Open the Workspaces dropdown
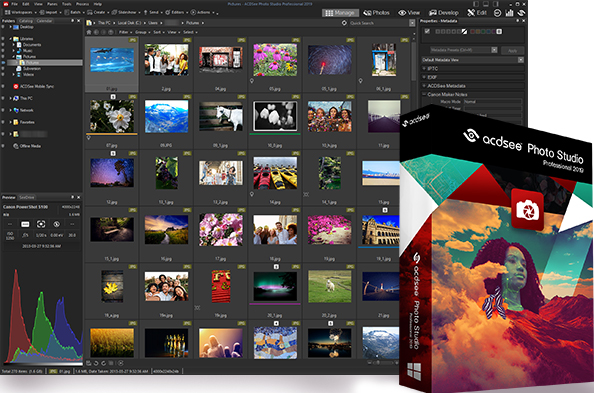594x393 pixels. point(20,13)
